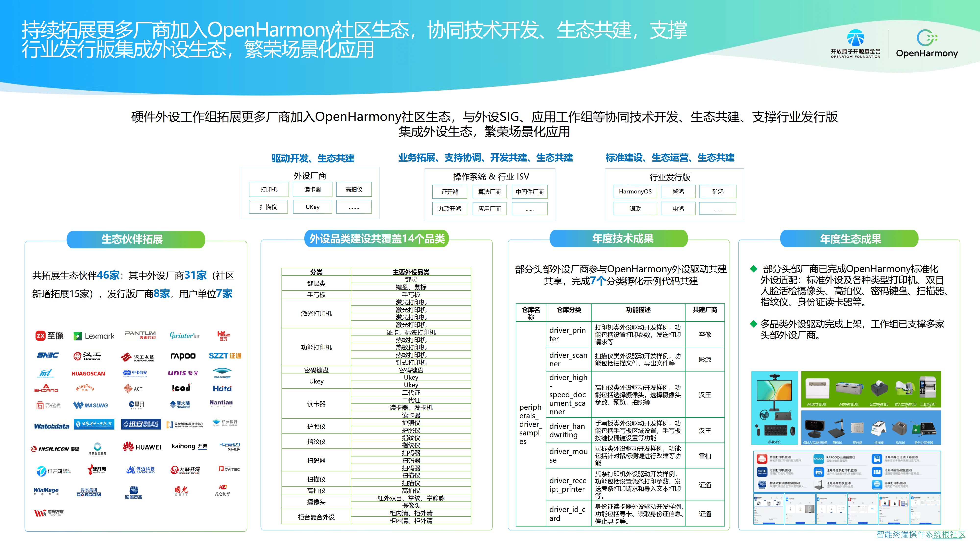The width and height of the screenshot is (980, 551).
Task: Click the 诚迈科技 ArcherMind logo
Action: click(x=140, y=470)
